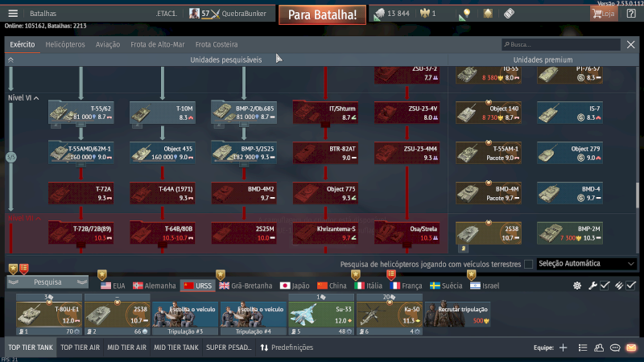Viewport: 644px width, 362px height.
Task: Click the Pesquisa research button
Action: click(x=47, y=282)
